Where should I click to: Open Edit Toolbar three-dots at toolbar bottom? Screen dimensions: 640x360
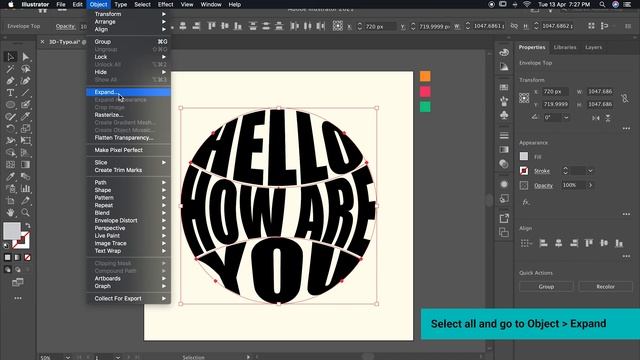click(x=18, y=298)
